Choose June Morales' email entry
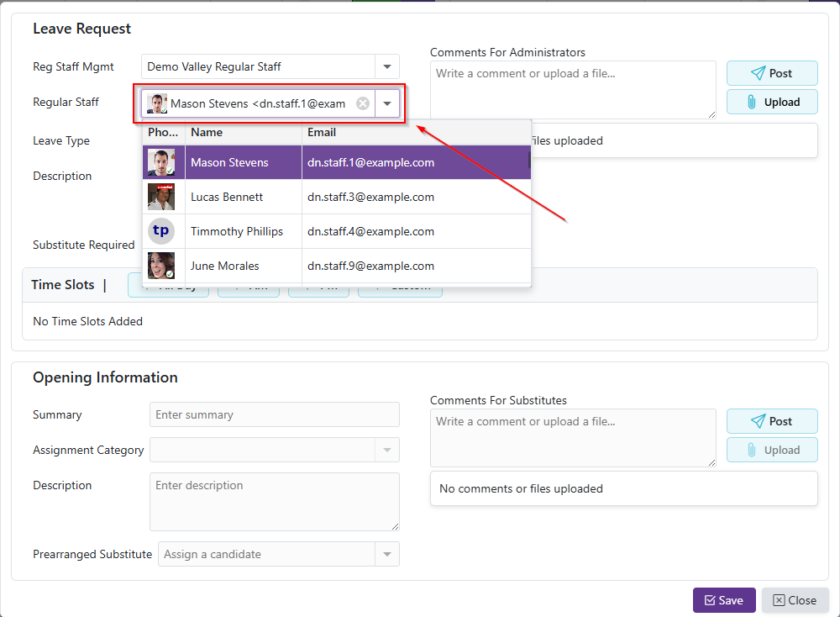The image size is (840, 617). pyautogui.click(x=370, y=266)
